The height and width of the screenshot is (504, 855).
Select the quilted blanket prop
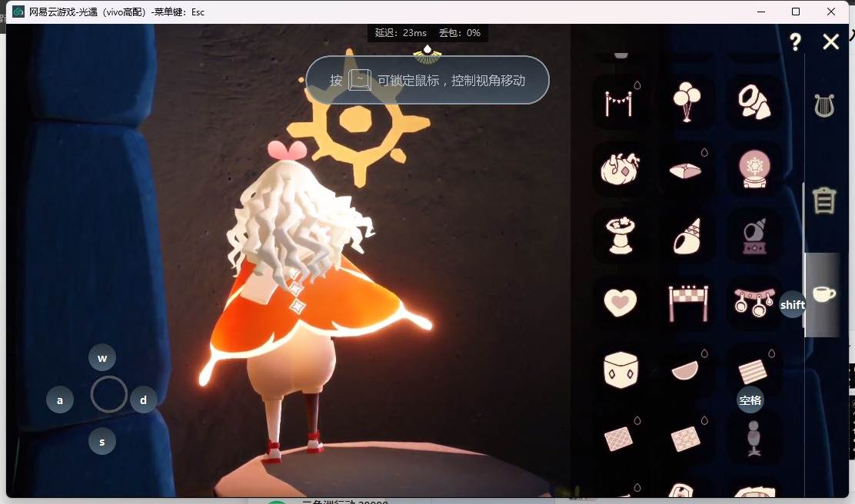(x=687, y=437)
